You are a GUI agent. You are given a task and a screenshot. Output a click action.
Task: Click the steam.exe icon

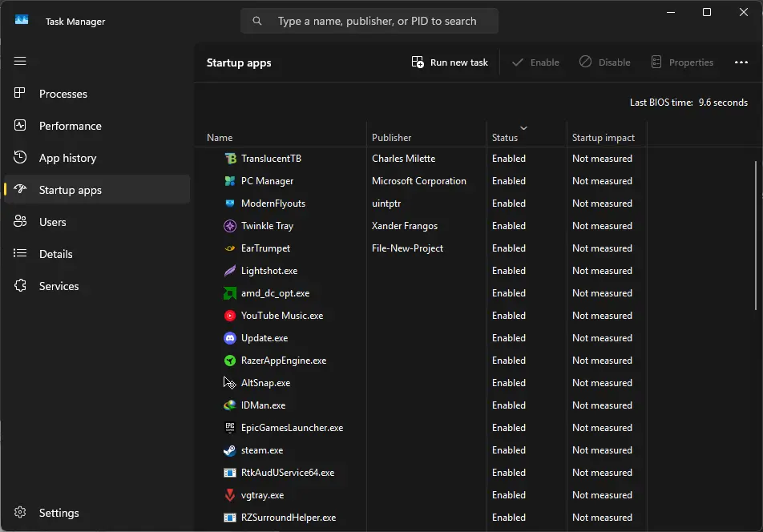pyautogui.click(x=230, y=450)
